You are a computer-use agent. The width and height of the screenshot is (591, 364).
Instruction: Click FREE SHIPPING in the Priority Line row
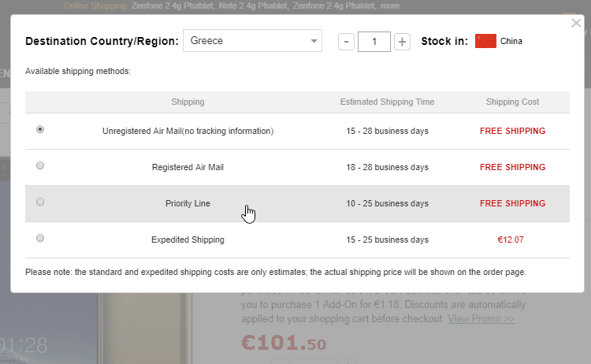click(512, 203)
